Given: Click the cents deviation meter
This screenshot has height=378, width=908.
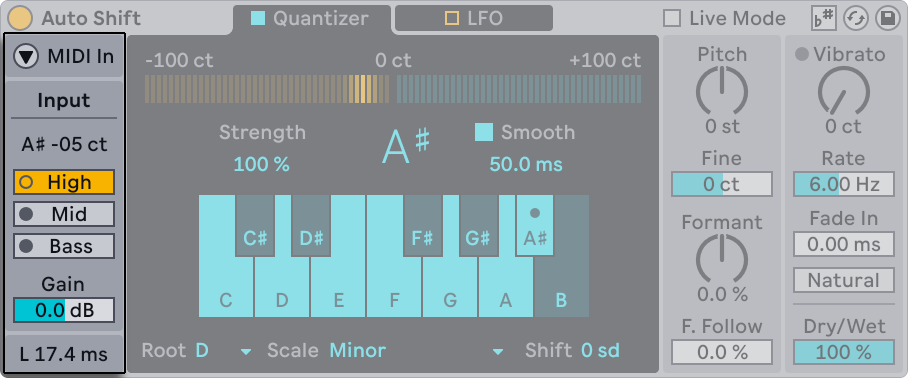Looking at the screenshot, I should (x=393, y=89).
